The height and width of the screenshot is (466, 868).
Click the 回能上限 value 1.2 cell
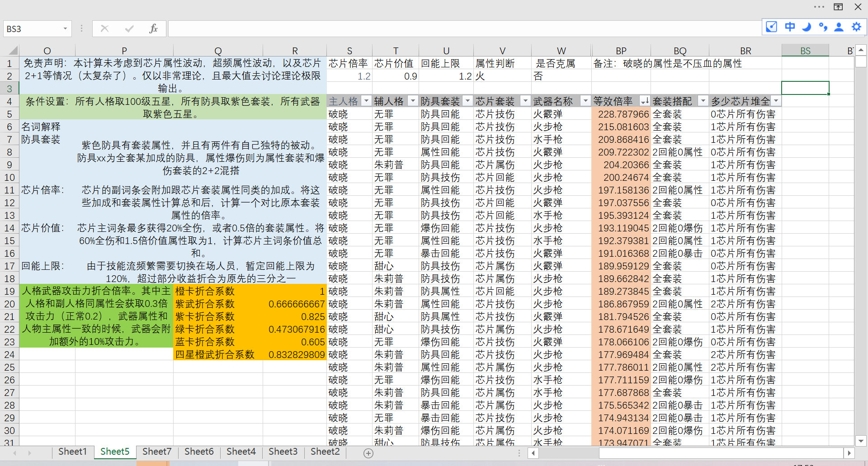(446, 76)
